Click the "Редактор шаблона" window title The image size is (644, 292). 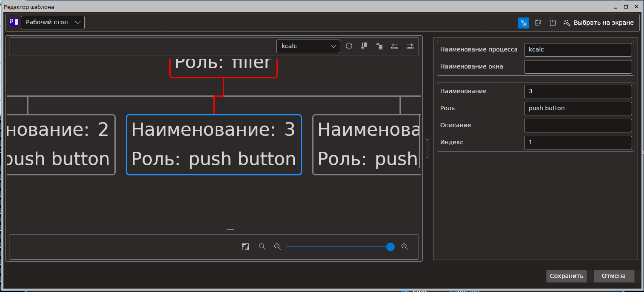pyautogui.click(x=29, y=7)
